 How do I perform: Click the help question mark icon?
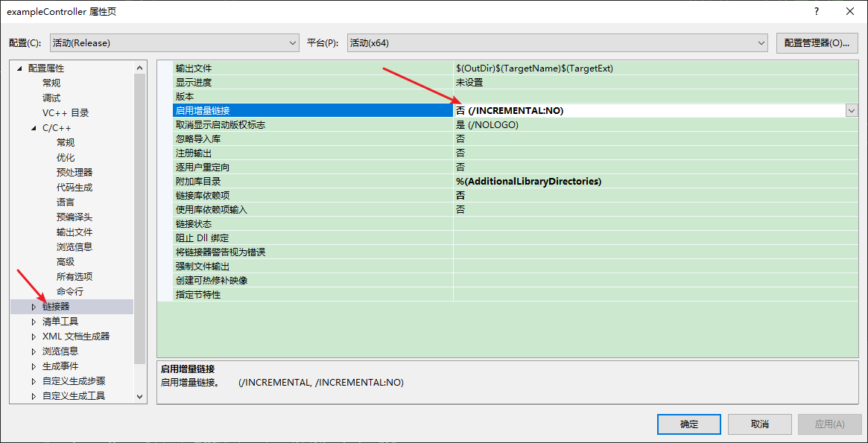(816, 11)
